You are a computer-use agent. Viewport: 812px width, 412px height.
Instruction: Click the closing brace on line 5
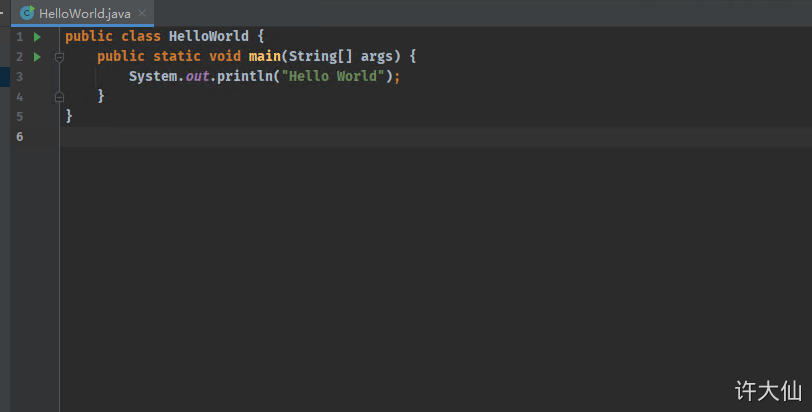69,116
